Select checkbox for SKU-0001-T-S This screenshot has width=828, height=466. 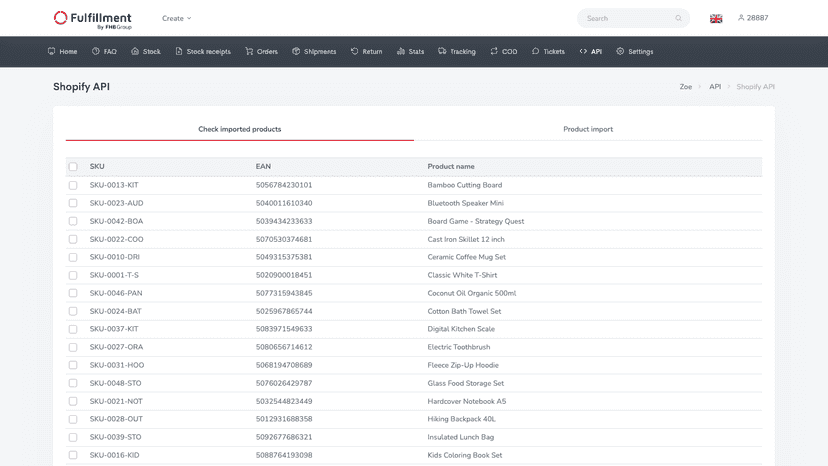tap(73, 275)
